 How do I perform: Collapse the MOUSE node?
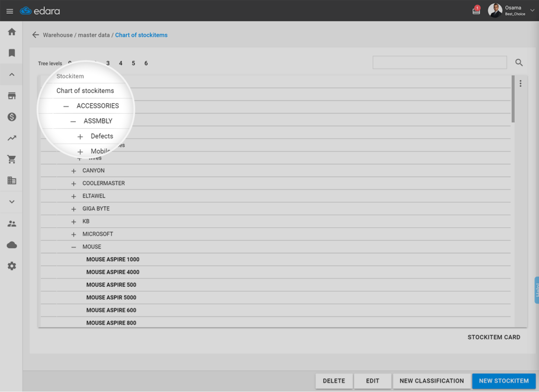pos(74,247)
